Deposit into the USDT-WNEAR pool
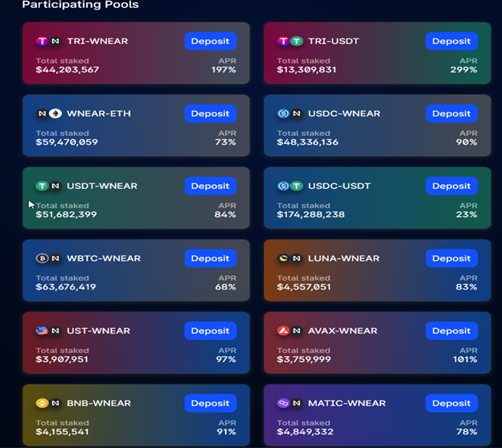This screenshot has width=502, height=448. pos(210,186)
